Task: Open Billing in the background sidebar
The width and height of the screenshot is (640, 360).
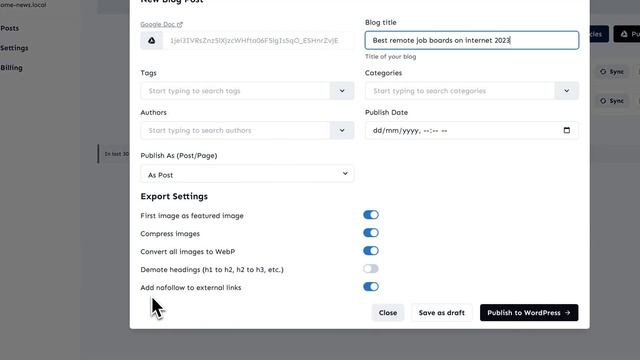Action: click(x=11, y=68)
